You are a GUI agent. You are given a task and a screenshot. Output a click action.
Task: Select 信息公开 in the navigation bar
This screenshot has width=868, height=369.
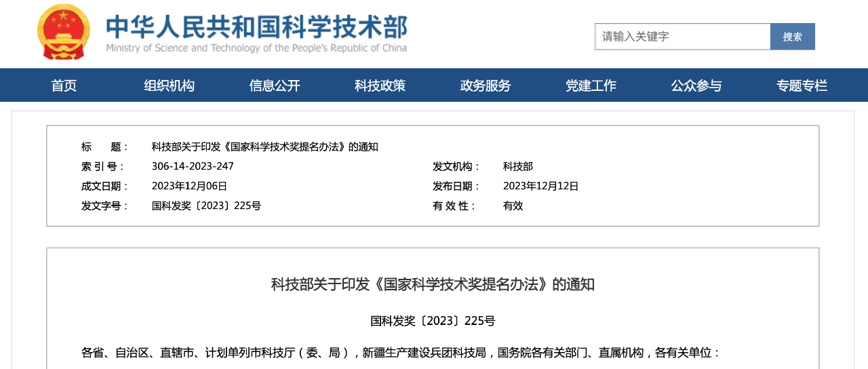pyautogui.click(x=275, y=85)
